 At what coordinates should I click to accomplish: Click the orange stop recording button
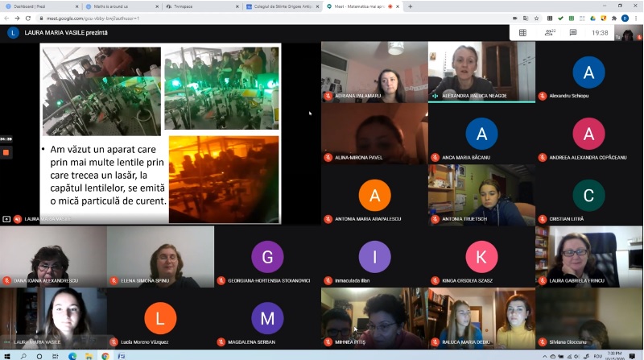pos(6,152)
